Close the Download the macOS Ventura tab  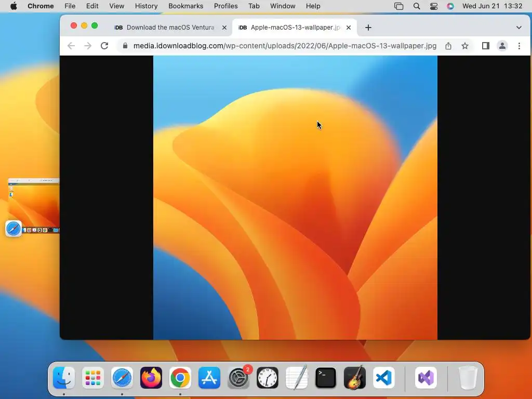coord(224,28)
